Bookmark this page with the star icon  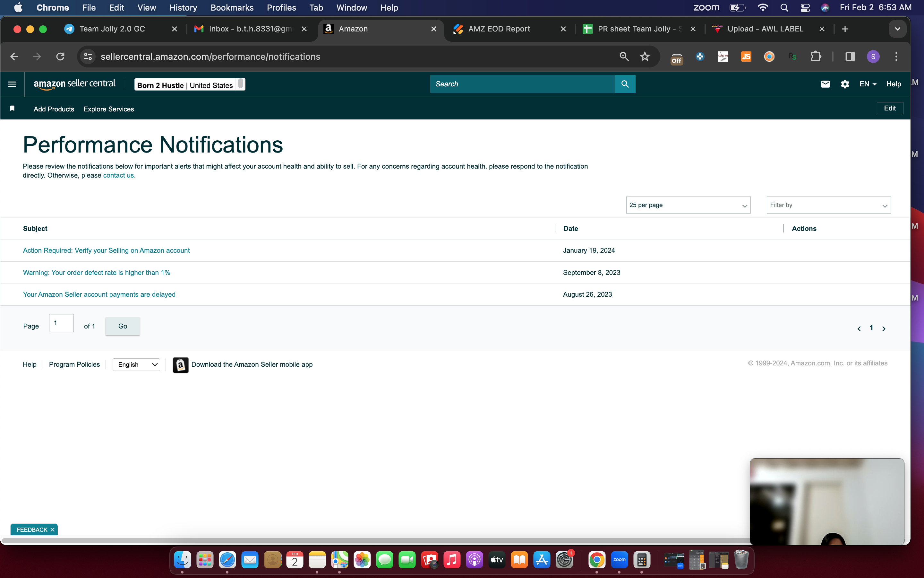coord(645,57)
